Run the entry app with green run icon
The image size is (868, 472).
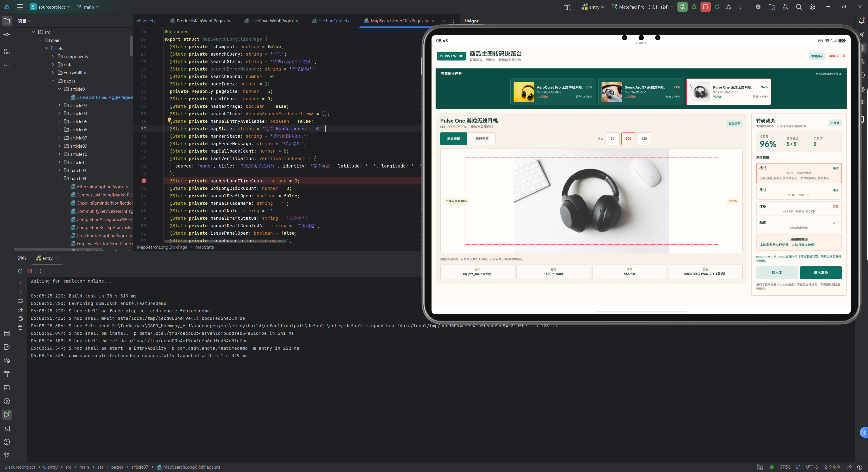[682, 7]
